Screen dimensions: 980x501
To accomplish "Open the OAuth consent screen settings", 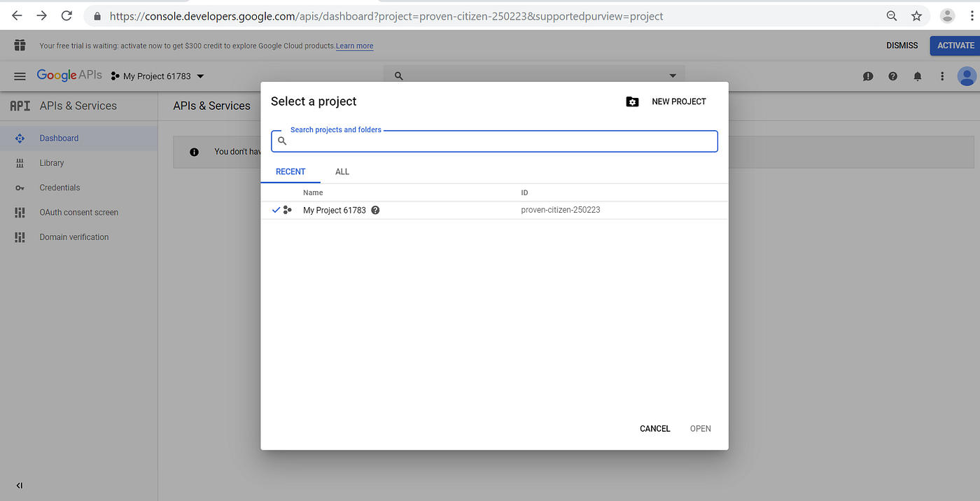I will [79, 212].
